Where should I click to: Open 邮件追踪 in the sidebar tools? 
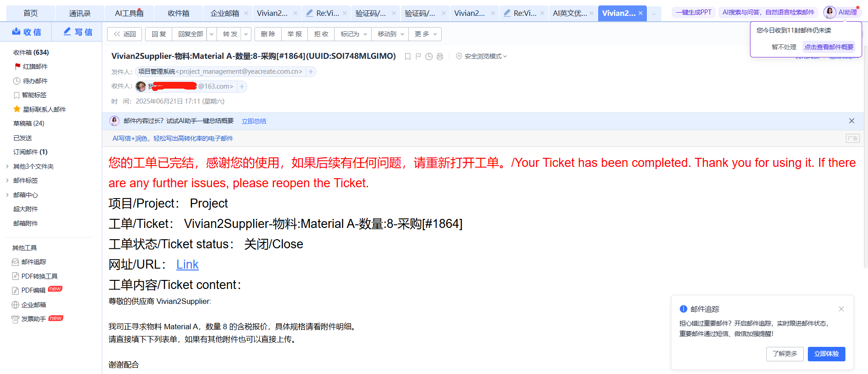[x=33, y=262]
